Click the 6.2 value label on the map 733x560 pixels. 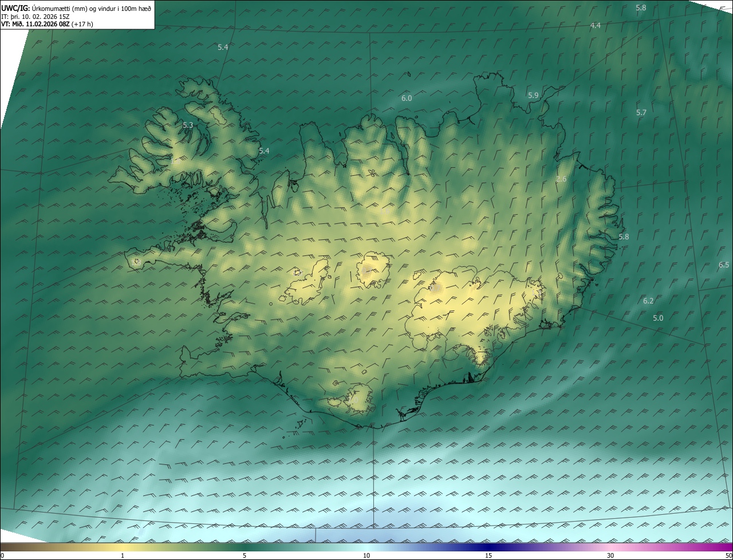point(648,301)
